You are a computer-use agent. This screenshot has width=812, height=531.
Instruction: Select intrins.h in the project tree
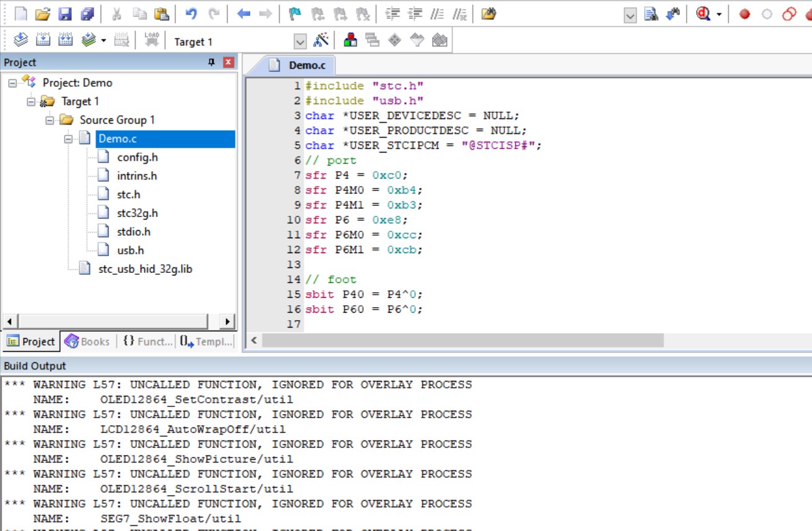[137, 176]
